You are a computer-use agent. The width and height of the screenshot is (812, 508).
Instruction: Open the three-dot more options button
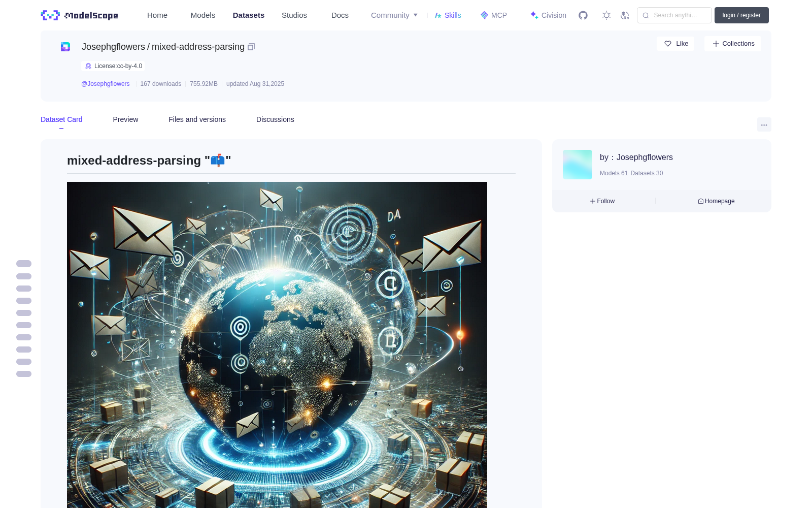pos(764,124)
